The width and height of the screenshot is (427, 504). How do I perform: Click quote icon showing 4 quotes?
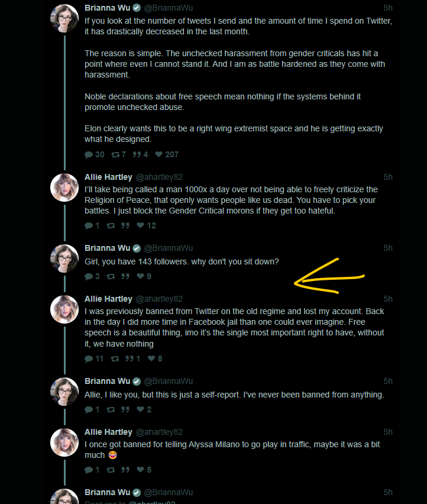pyautogui.click(x=137, y=154)
